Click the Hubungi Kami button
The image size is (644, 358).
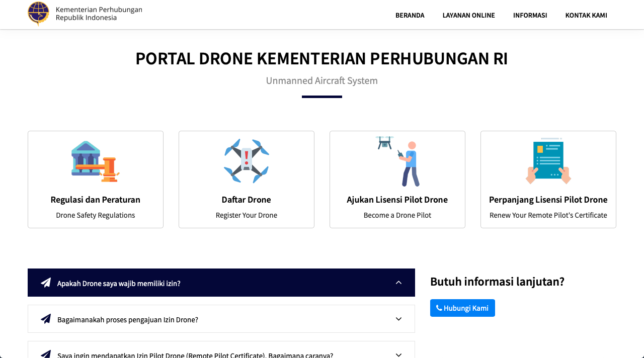coord(462,308)
